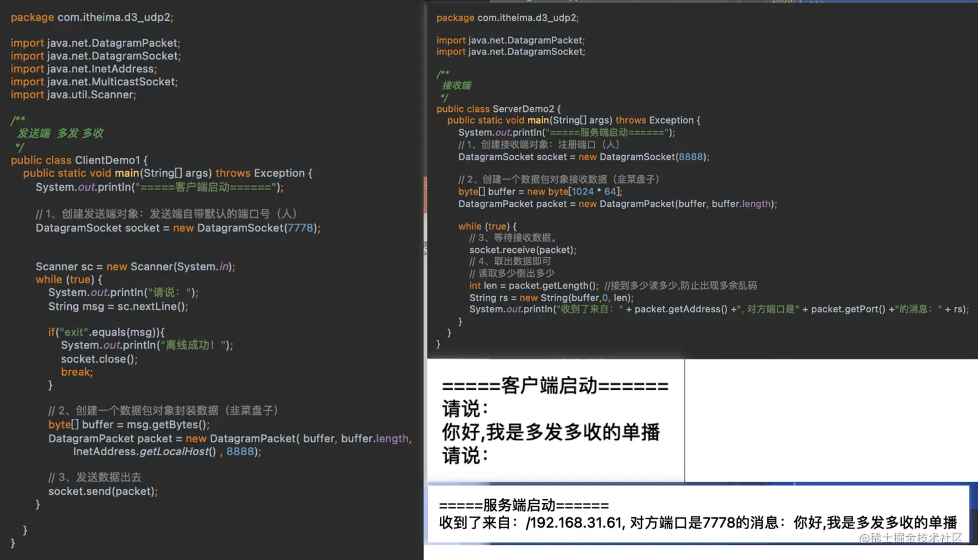Click the 'import java.net.InetAddress;' line

pos(83,69)
